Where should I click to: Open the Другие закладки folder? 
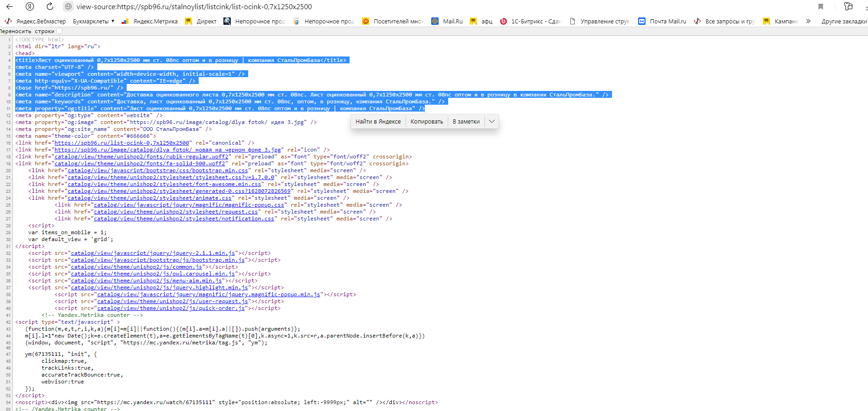[x=844, y=21]
